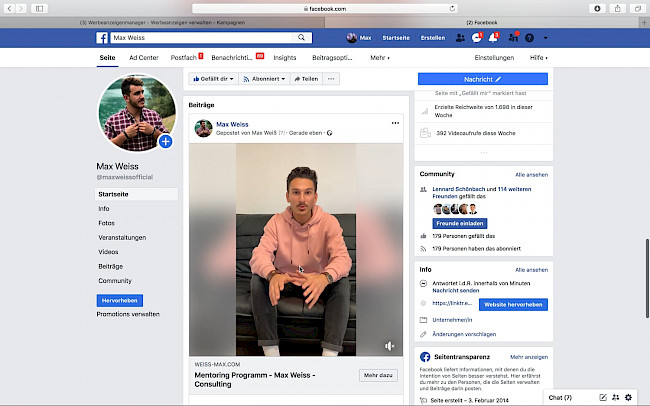Click Alle ansehen in Community box
The image size is (650, 406).
pyautogui.click(x=531, y=175)
